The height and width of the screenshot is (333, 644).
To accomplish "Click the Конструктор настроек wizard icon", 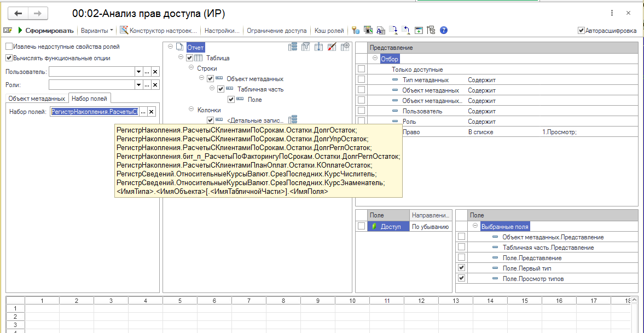I will coord(124,31).
